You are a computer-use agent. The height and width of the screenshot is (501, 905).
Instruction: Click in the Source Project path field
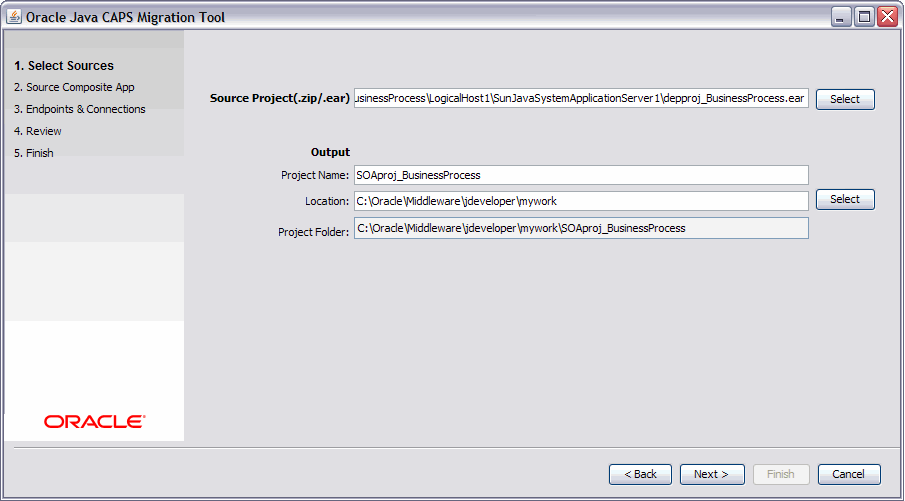coord(581,99)
